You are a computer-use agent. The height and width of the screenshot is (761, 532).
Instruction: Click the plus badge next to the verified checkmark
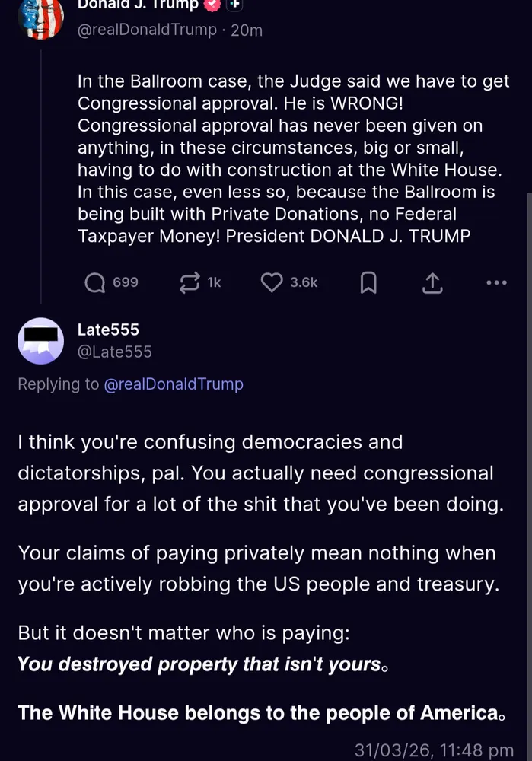click(x=235, y=5)
